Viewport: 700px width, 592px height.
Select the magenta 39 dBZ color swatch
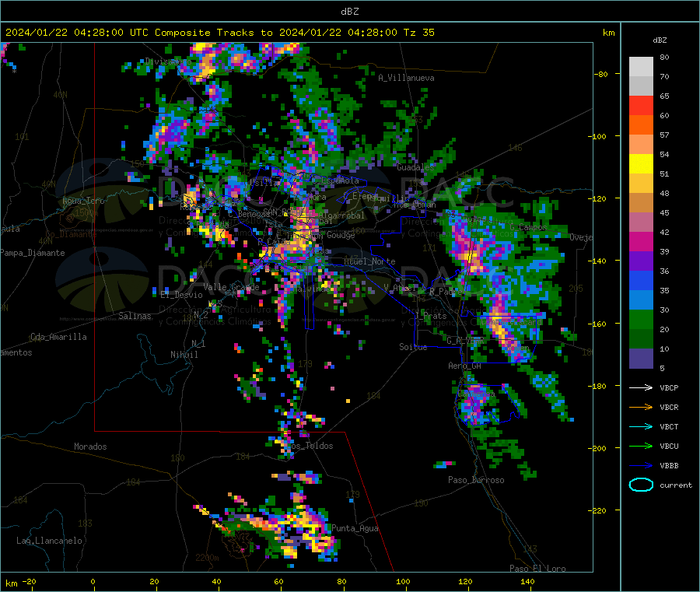pos(641,241)
